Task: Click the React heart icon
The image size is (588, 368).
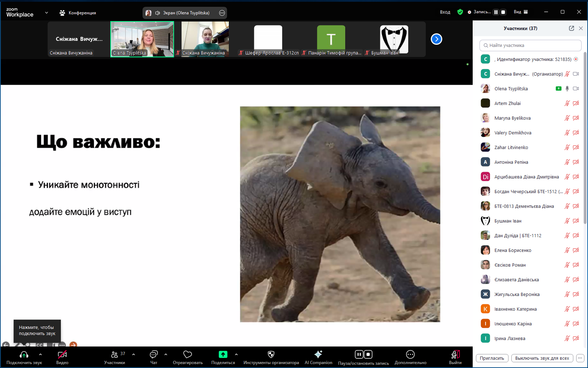Action: tap(188, 354)
